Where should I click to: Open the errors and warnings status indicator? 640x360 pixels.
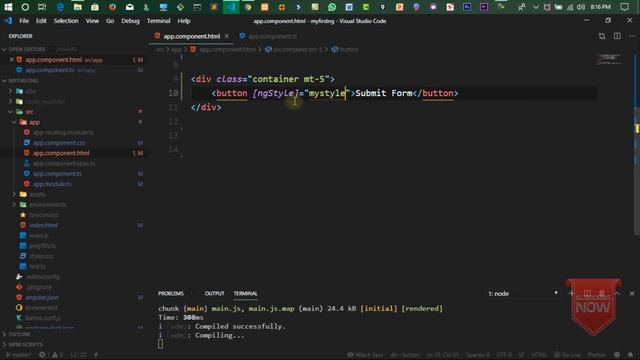pyautogui.click(x=51, y=355)
